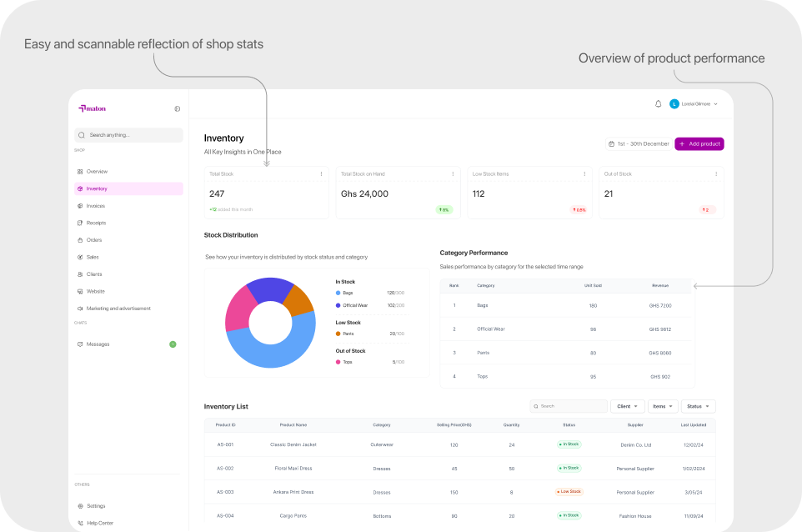Screen dimensions: 802x532
Task: Sort inventory by Product Name header
Action: 293,425
